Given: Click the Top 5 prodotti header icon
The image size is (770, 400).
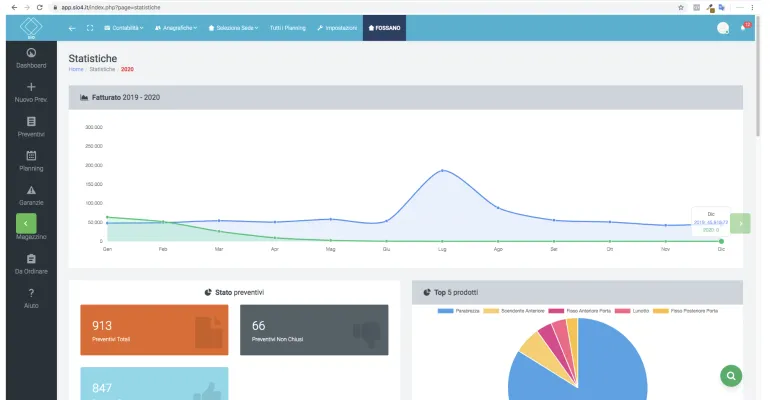Looking at the screenshot, I should click(427, 293).
